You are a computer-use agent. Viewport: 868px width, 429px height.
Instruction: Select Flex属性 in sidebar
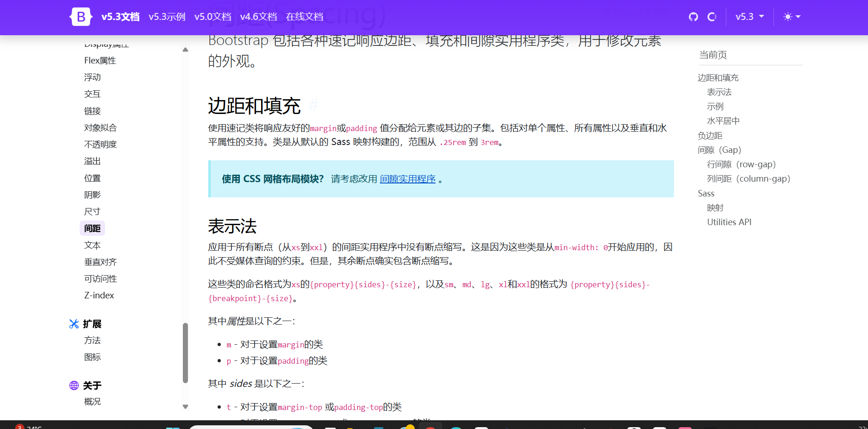100,60
